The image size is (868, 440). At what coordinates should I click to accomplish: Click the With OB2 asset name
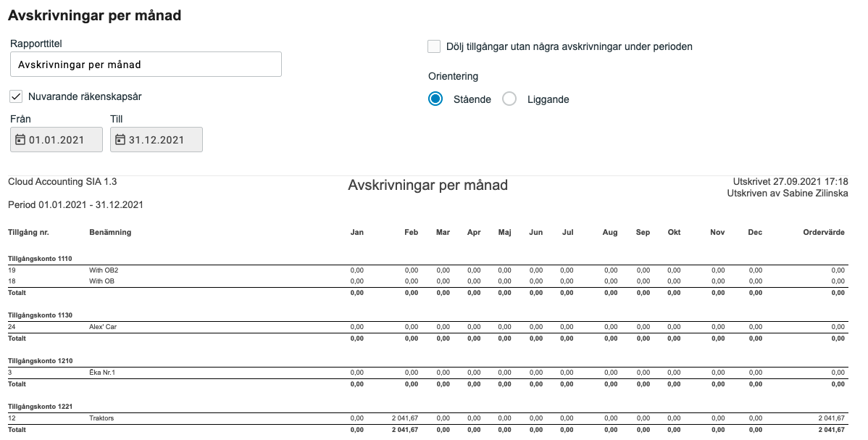pos(104,270)
